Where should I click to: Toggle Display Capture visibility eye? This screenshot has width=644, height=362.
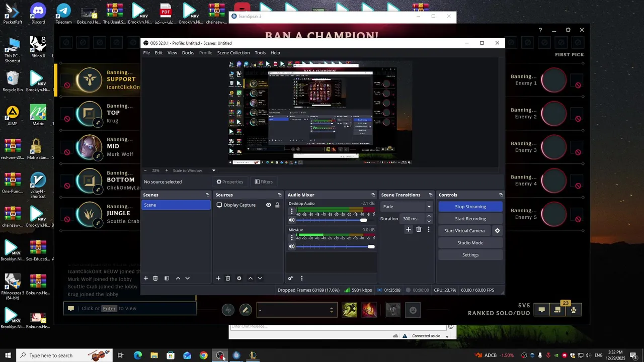(x=269, y=205)
